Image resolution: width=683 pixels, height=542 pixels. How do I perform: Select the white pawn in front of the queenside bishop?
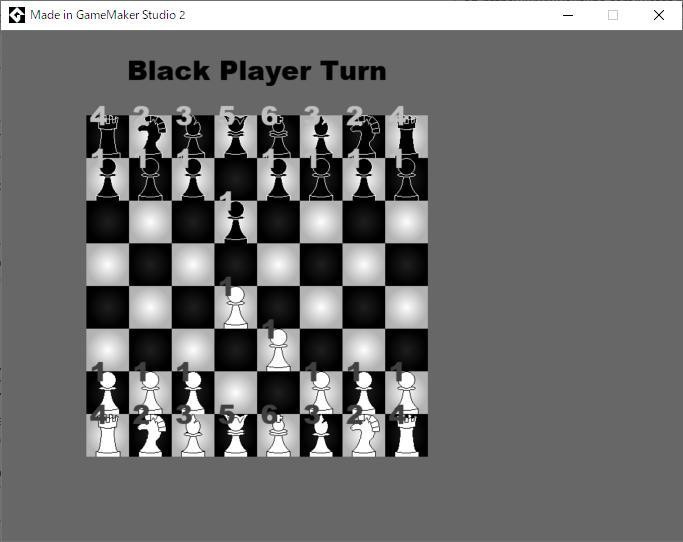tap(193, 393)
